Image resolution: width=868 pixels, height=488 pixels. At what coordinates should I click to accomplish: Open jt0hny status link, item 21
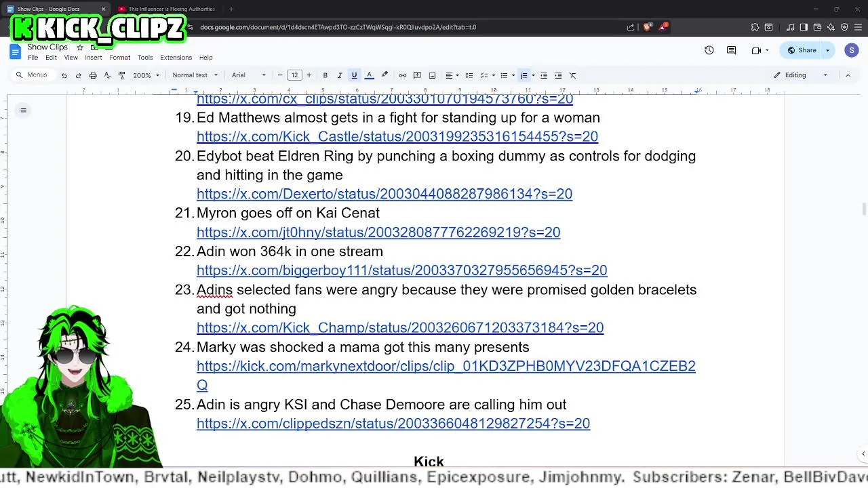[x=378, y=232]
